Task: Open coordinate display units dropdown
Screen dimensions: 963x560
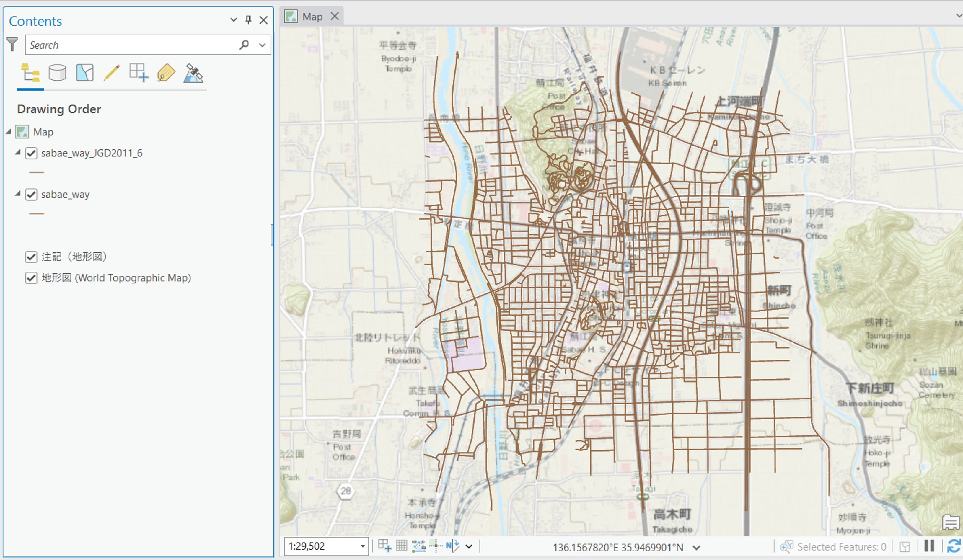Action: (x=696, y=548)
